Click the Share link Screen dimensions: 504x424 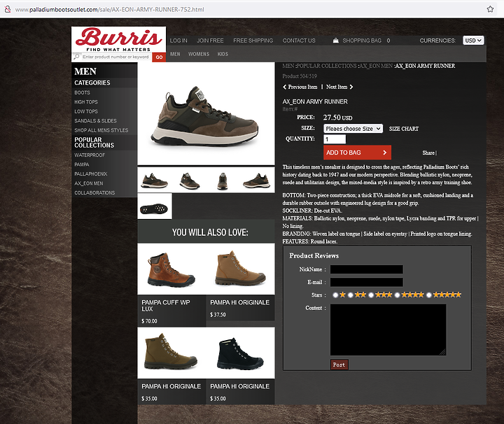[x=428, y=153]
